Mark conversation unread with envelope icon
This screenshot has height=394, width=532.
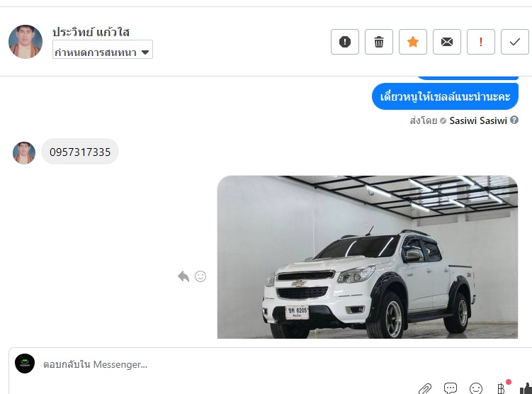click(446, 42)
